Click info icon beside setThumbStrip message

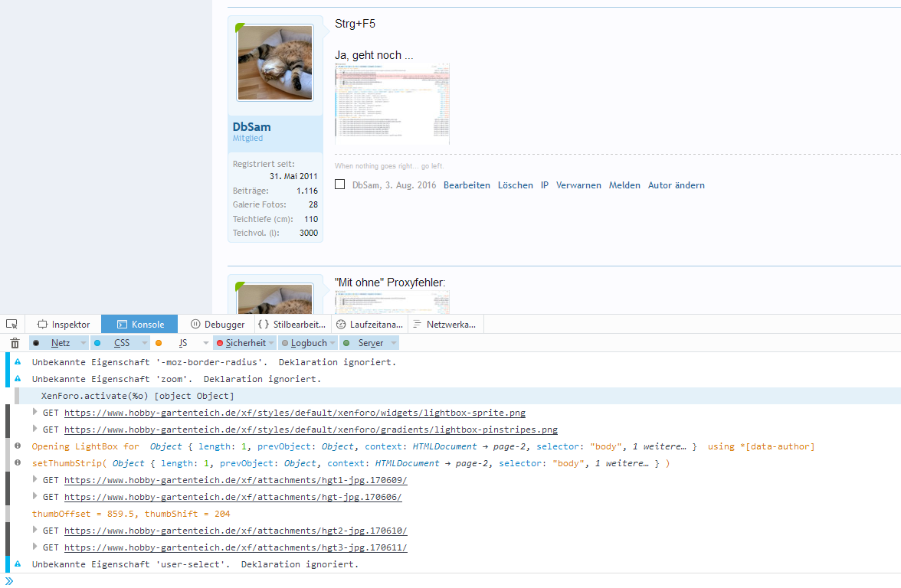coord(18,462)
